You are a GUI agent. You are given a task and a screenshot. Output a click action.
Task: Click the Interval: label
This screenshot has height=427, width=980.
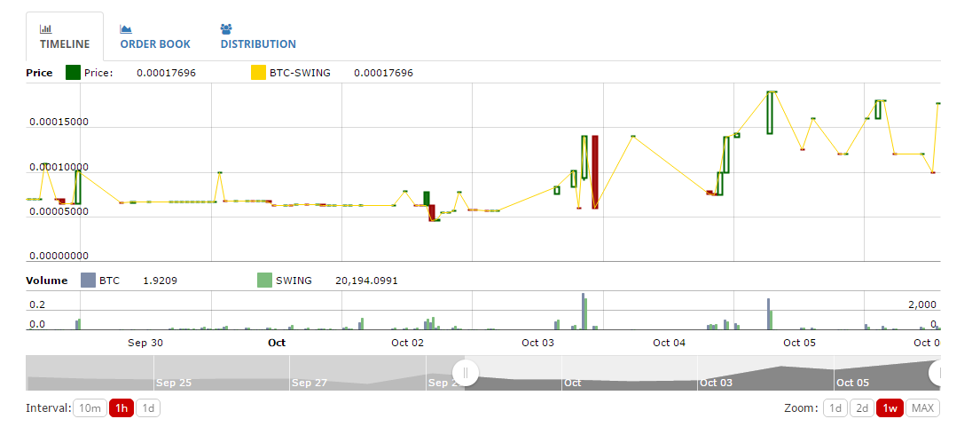(x=48, y=408)
